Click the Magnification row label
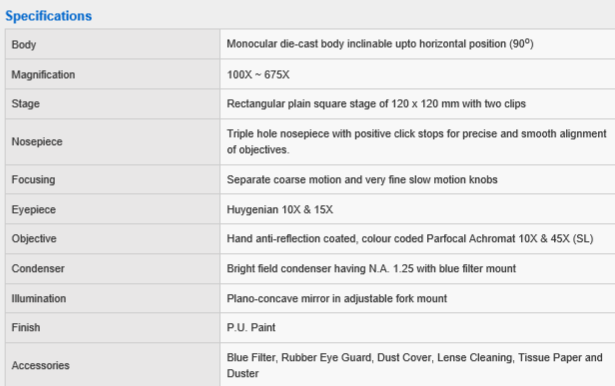This screenshot has height=386, width=615. pyautogui.click(x=43, y=75)
